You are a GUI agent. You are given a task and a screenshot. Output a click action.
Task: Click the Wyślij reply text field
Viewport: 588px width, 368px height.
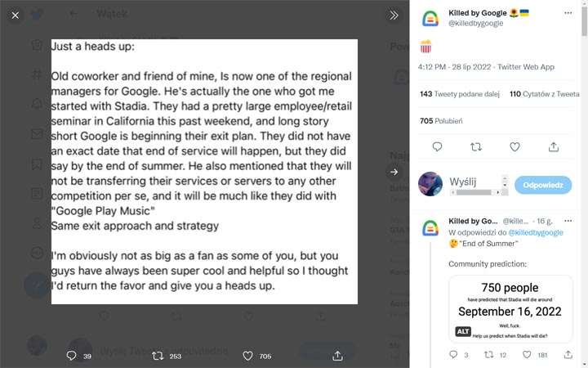point(473,182)
